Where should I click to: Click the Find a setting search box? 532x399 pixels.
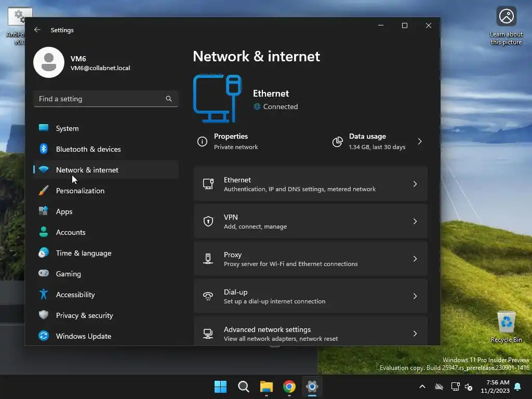coord(106,99)
